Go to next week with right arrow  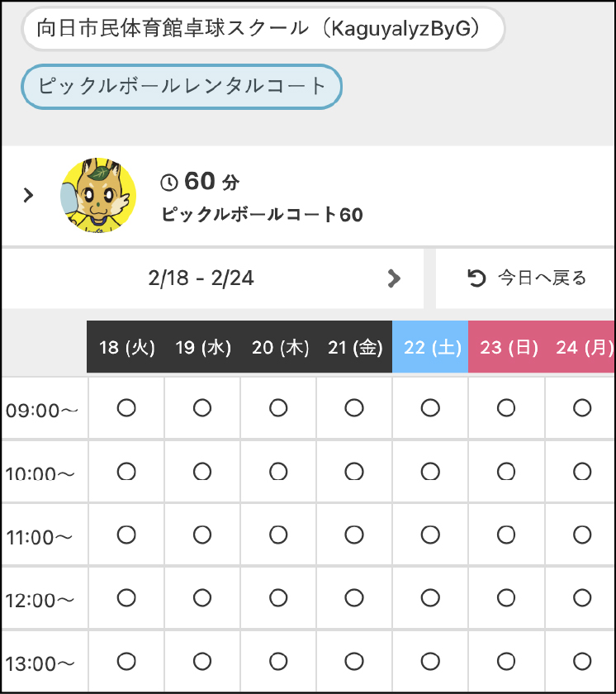[x=394, y=278]
